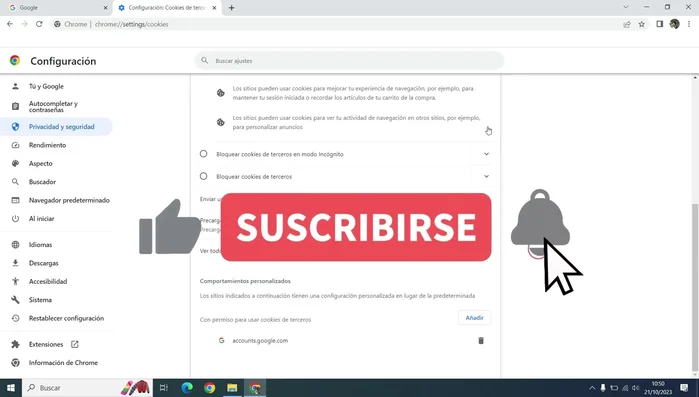
Task: Expand the Incógnito cookie blocking details
Action: (486, 154)
